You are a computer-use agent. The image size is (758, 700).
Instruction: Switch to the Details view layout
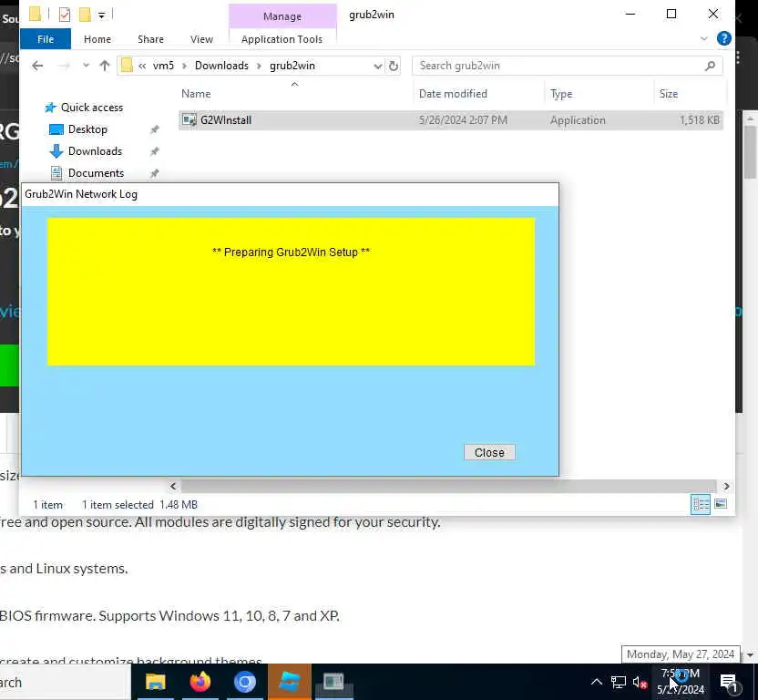coord(701,505)
